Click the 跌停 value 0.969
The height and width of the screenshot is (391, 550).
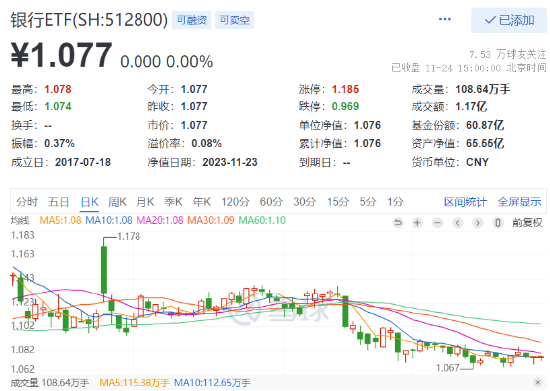click(346, 106)
